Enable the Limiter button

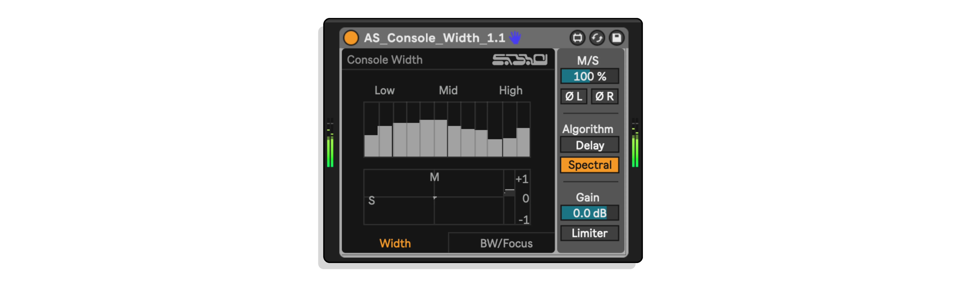coord(589,233)
